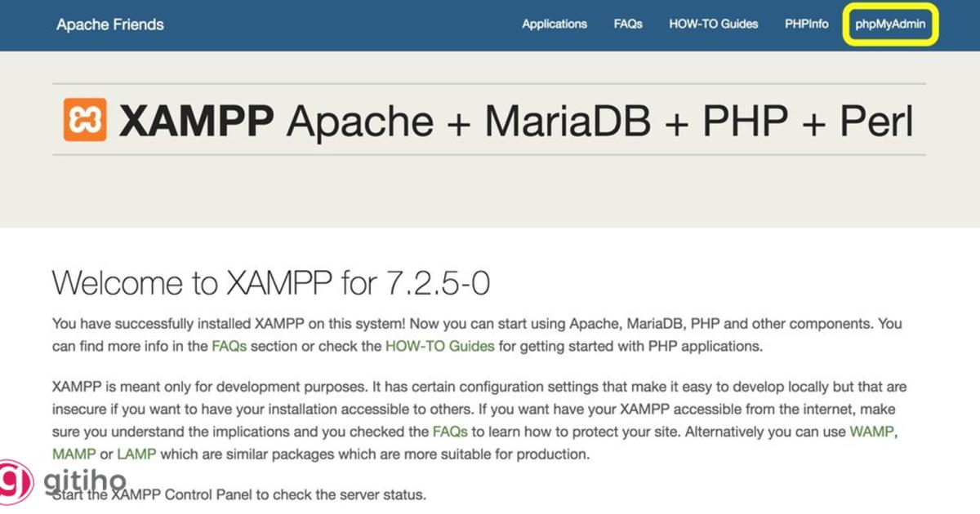
Task: Go to PHPInfo in the navigation bar
Action: pyautogui.click(x=807, y=24)
